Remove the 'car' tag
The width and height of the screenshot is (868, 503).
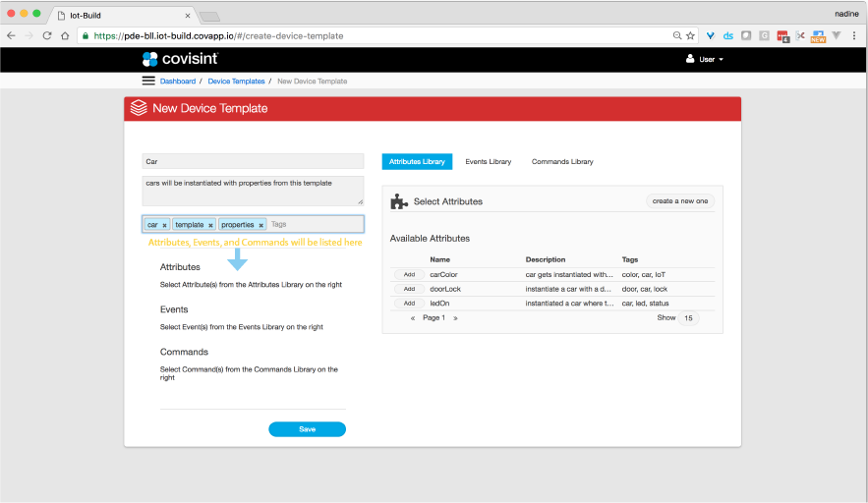(164, 225)
